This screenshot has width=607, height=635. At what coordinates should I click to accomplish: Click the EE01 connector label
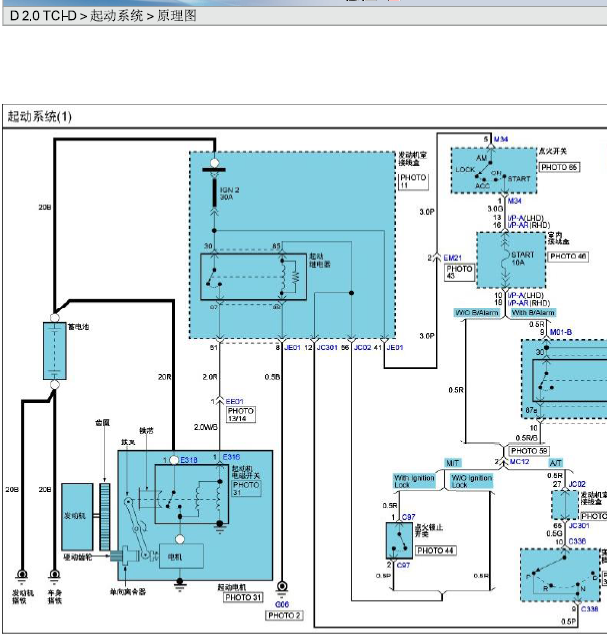coord(234,401)
